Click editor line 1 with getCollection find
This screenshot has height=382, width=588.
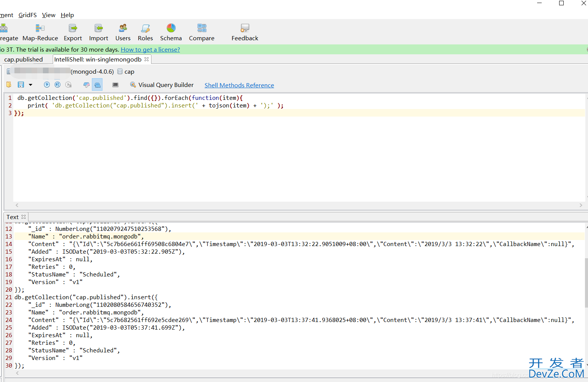coord(130,98)
